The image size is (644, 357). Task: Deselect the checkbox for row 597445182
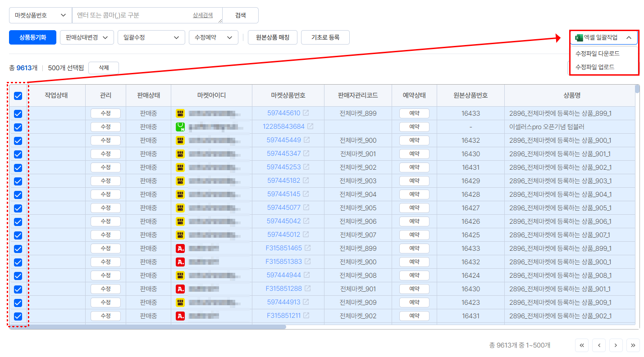pos(18,181)
